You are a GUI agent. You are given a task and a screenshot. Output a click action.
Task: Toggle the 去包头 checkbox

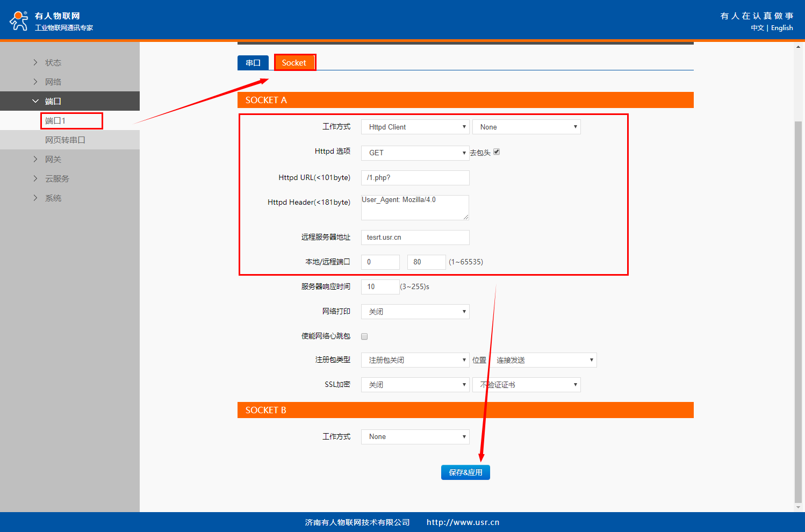[x=497, y=152]
